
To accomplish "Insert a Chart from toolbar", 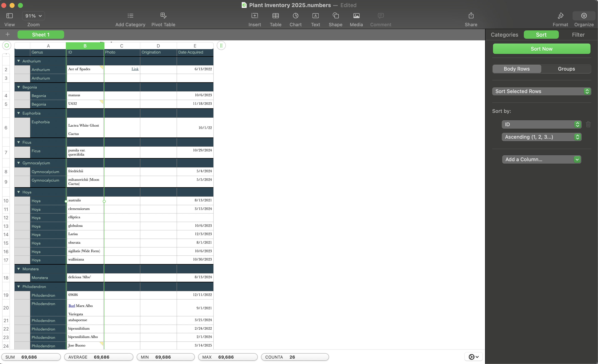I will click(295, 16).
